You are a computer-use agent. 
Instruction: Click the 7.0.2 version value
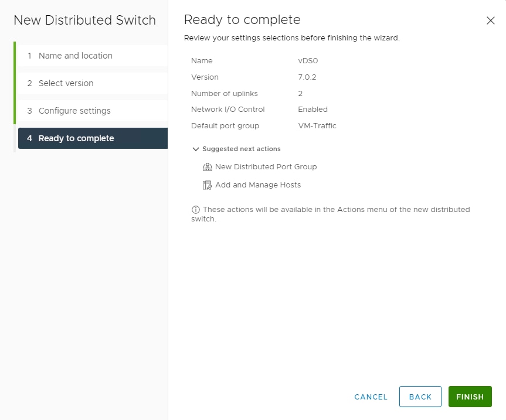tap(307, 77)
